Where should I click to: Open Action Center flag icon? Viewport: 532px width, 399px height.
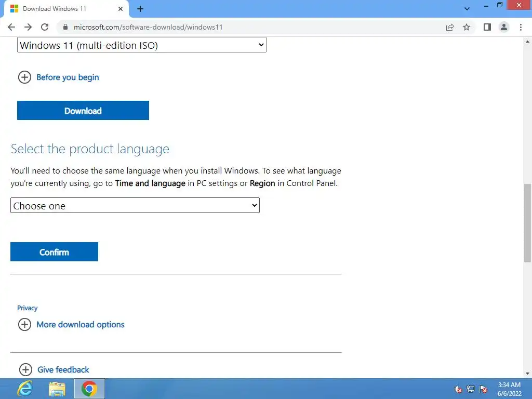[483, 389]
